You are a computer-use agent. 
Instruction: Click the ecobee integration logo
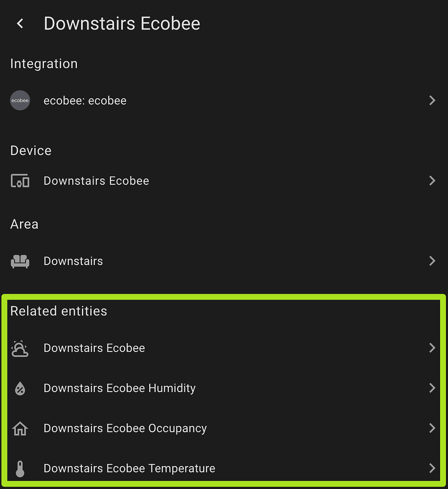click(20, 101)
